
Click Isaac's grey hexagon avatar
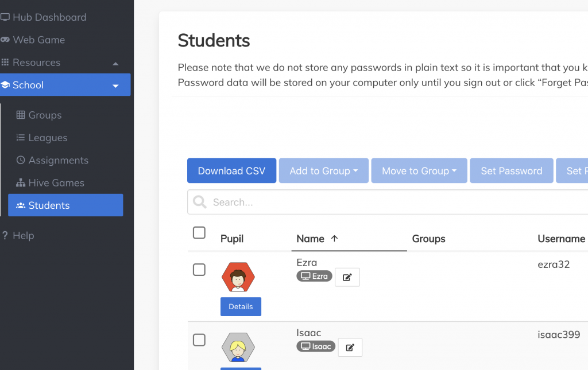tap(238, 347)
